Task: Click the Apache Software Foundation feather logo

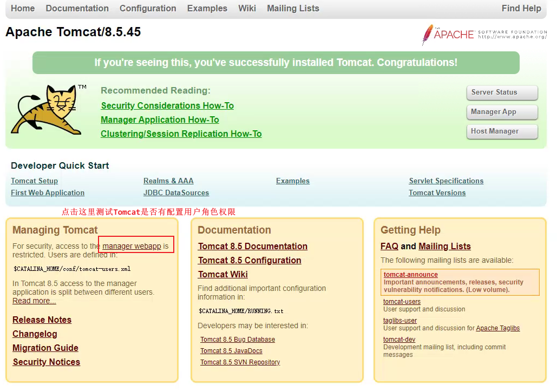Action: point(484,35)
